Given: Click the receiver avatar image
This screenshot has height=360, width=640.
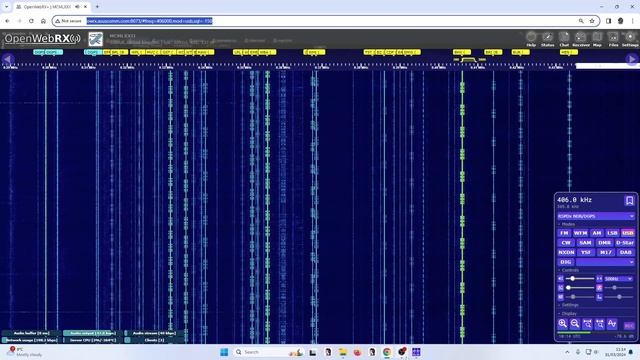Looking at the screenshot, I should coord(96,39).
